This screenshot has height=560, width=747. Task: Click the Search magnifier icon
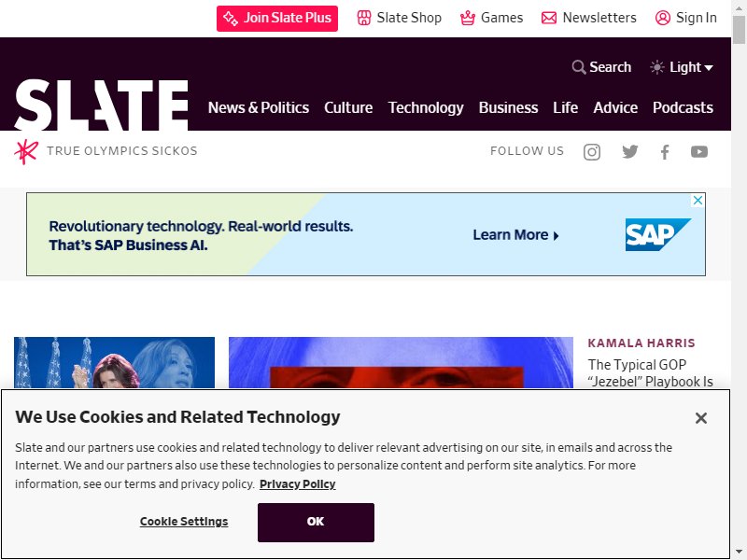[x=578, y=67]
